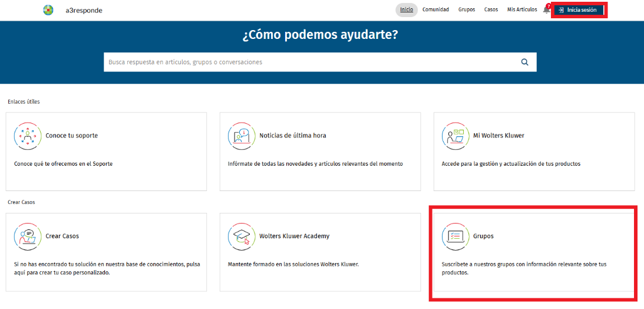Click the Mi Wolters Kluwer icon
The width and height of the screenshot is (644, 309).
[x=455, y=136]
